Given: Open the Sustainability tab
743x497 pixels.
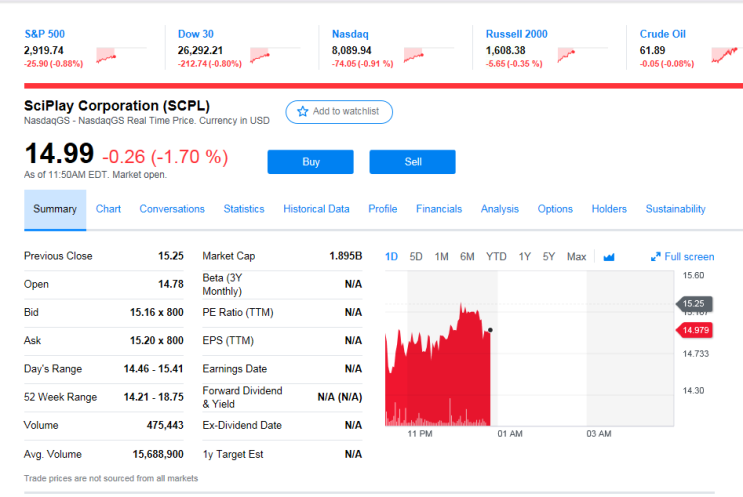Looking at the screenshot, I should click(x=675, y=209).
